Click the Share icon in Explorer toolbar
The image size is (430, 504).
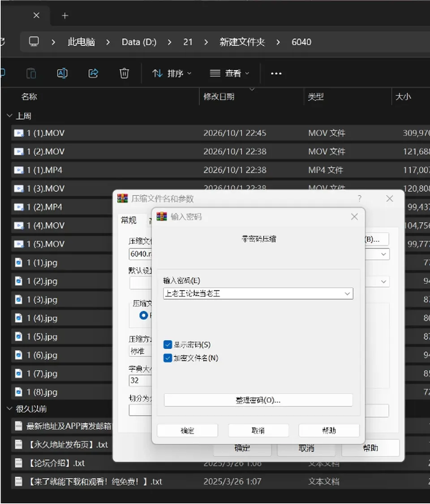(x=93, y=73)
